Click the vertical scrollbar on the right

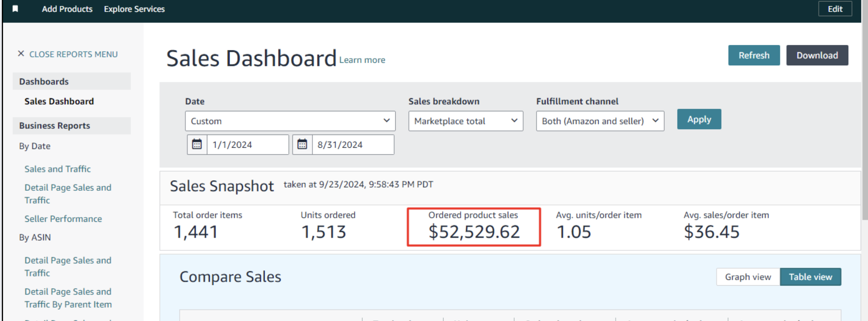tap(864, 109)
